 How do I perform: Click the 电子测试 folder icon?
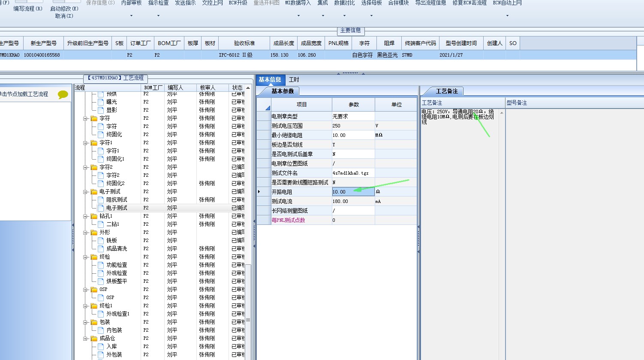click(94, 192)
